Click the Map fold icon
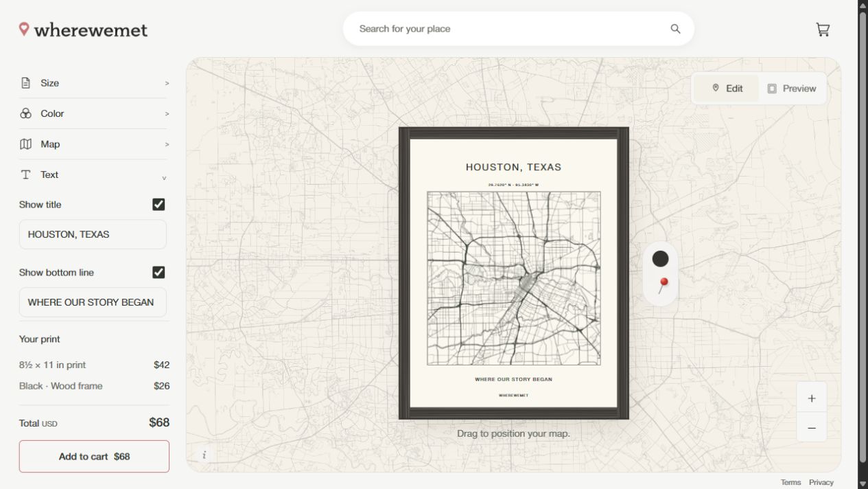This screenshot has height=489, width=868. pyautogui.click(x=25, y=144)
